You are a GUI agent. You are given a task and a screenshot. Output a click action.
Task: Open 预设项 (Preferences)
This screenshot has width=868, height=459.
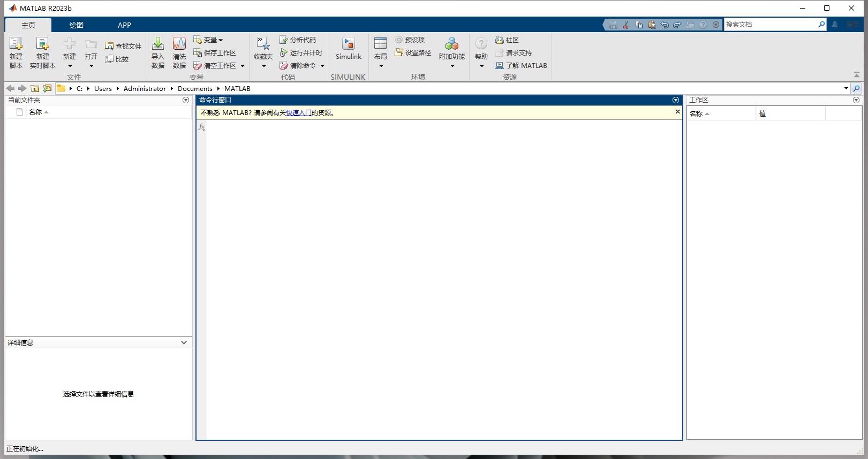(410, 40)
